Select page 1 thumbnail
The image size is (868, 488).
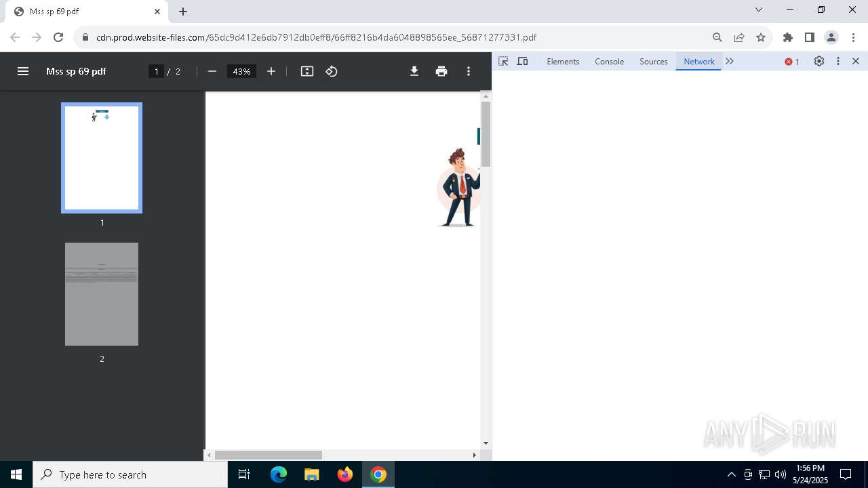[x=102, y=158]
